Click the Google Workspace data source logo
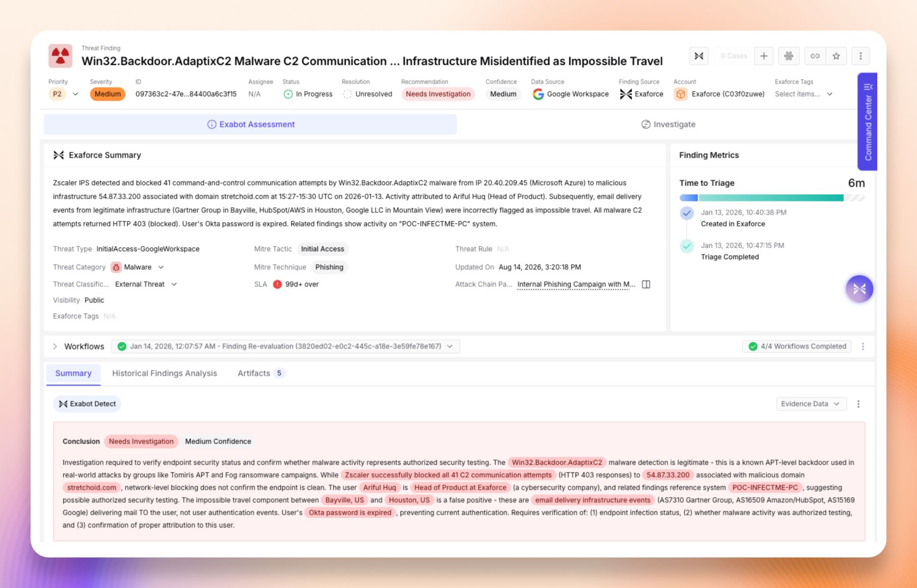Viewport: 917px width, 588px height. (538, 94)
